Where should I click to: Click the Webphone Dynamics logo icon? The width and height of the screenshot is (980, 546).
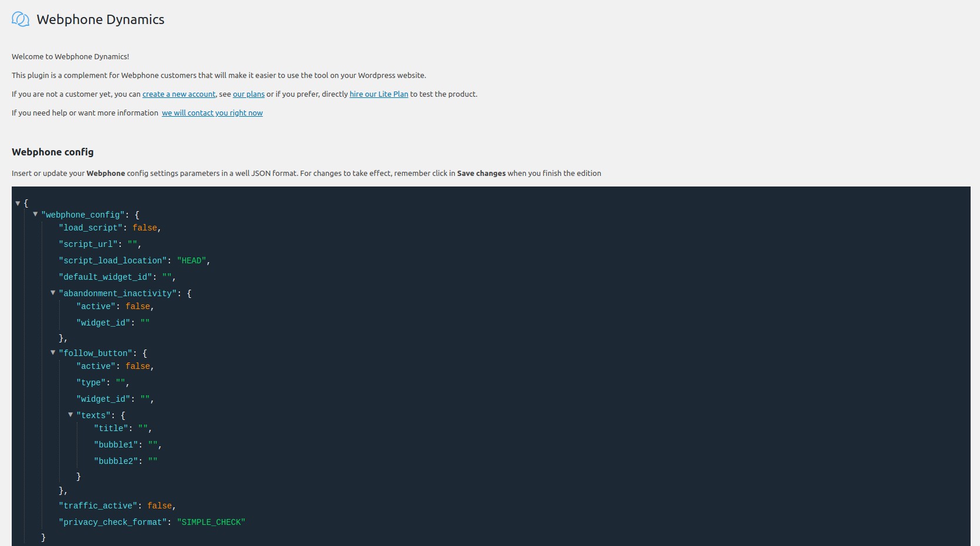coord(21,19)
